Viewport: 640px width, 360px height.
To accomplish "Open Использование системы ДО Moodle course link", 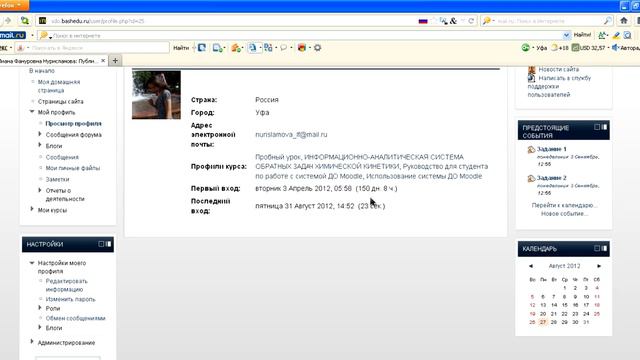I will (424, 176).
